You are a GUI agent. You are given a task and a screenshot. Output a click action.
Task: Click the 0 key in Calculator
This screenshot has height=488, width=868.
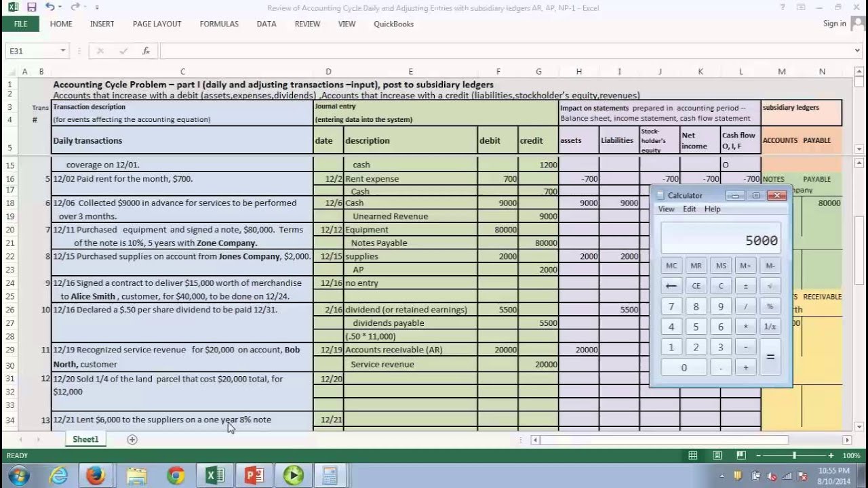point(684,367)
